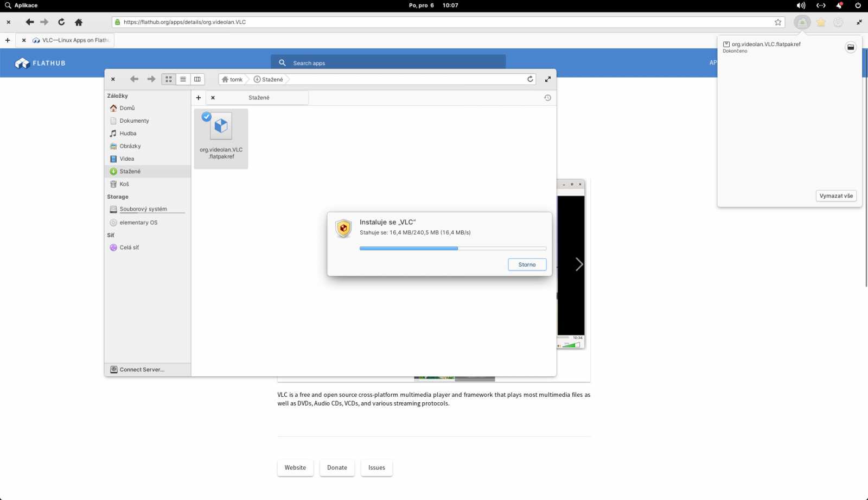Collapse the Síť sidebar section

111,235
